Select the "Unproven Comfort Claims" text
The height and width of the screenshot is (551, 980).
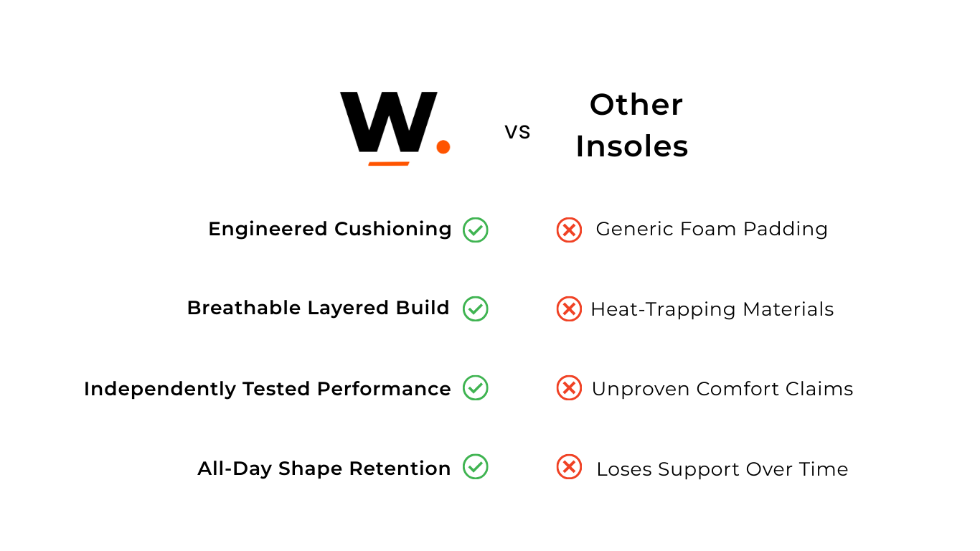[x=722, y=389]
